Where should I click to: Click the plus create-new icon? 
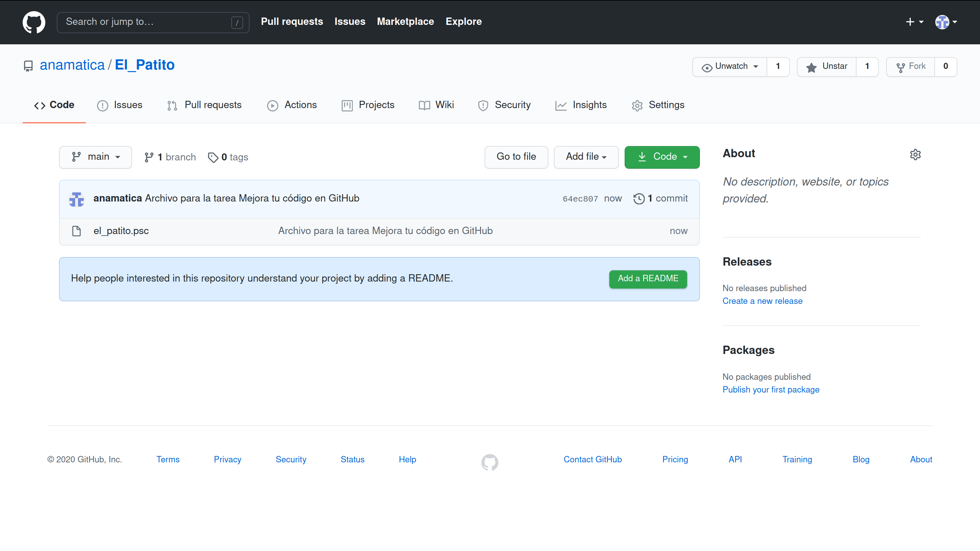click(x=915, y=22)
